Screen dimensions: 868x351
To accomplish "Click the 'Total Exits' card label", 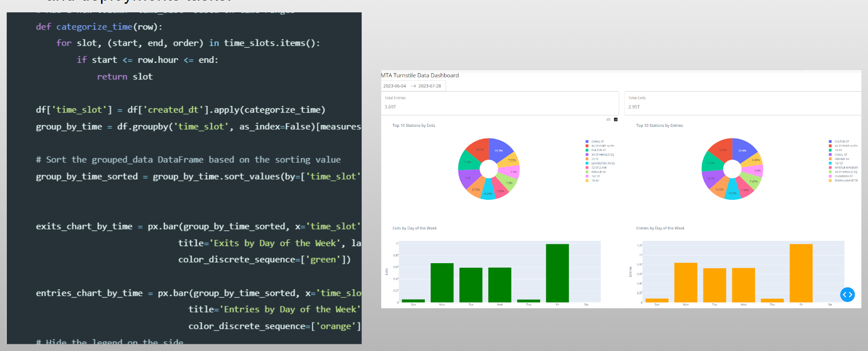I will click(637, 98).
